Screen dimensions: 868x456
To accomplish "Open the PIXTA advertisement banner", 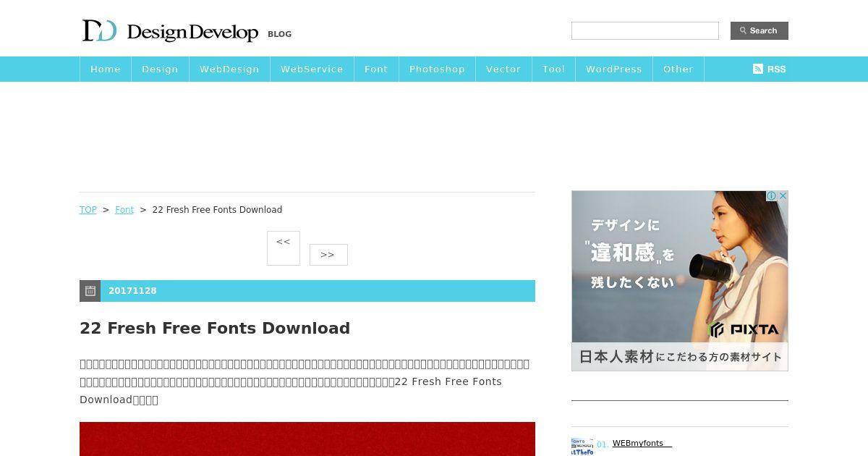I will coord(680,281).
